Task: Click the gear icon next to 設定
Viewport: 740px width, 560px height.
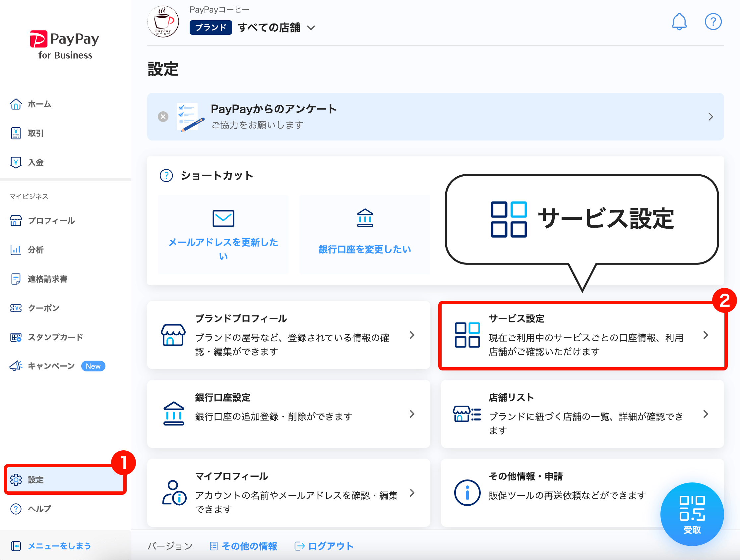Action: click(x=16, y=480)
